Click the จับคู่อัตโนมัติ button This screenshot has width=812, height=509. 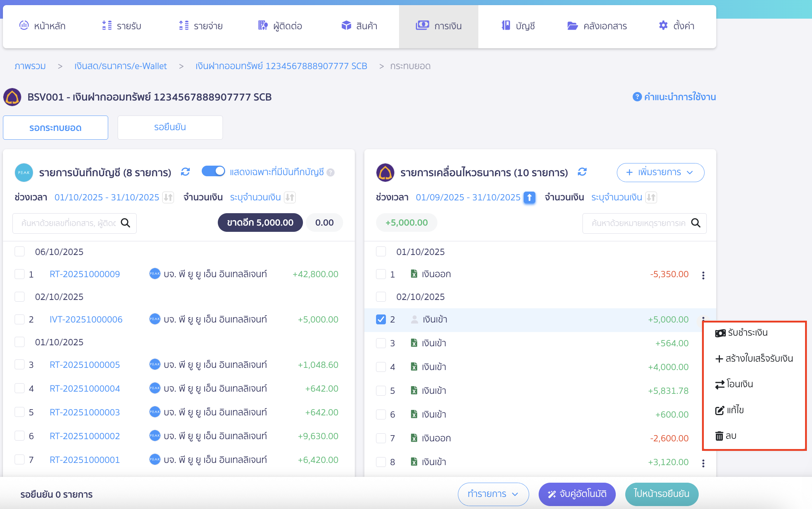(577, 494)
